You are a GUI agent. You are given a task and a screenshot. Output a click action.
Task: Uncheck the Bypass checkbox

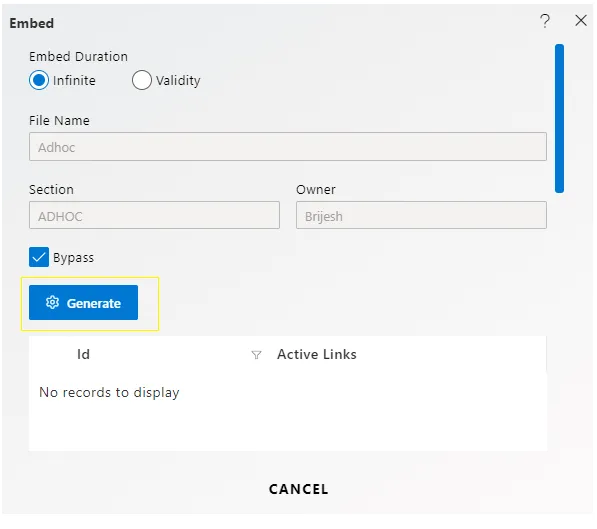39,257
